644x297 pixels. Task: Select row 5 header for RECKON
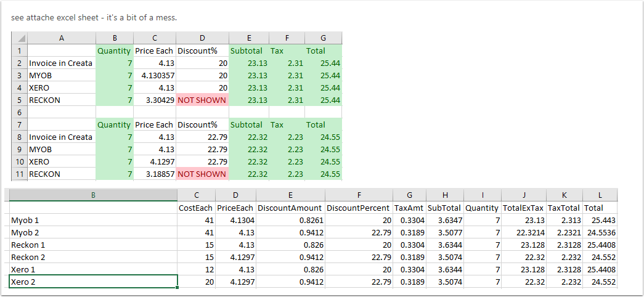(x=19, y=100)
